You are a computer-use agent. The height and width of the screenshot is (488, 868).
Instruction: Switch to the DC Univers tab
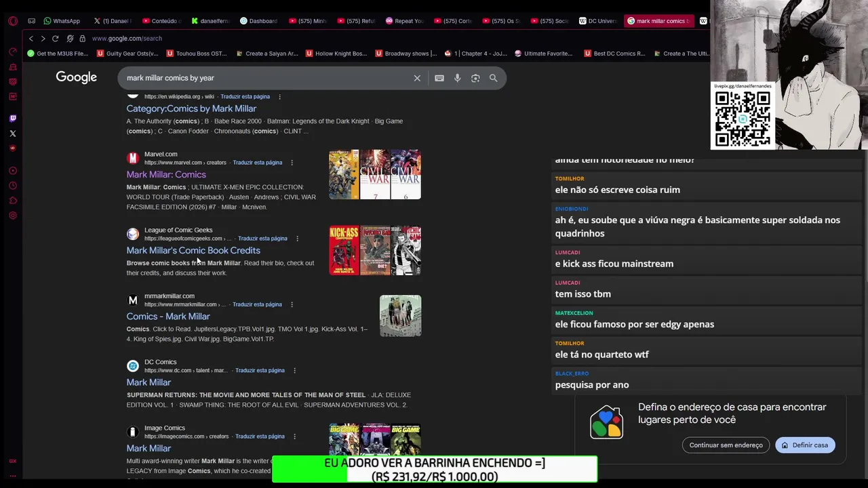click(597, 21)
